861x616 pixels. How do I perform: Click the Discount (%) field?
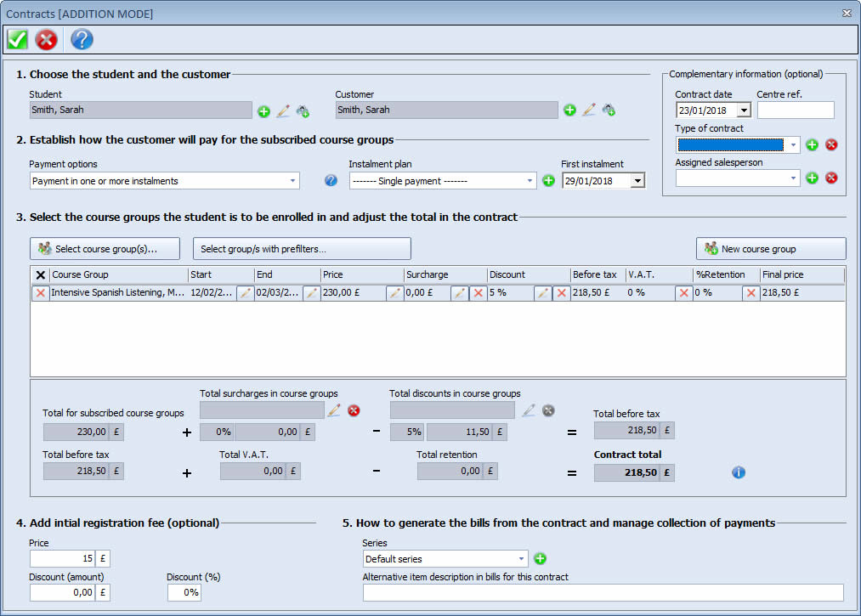[184, 592]
